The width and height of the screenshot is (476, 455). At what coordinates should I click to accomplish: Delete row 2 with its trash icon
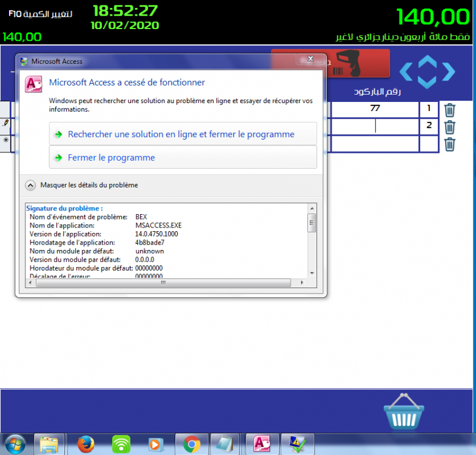(449, 127)
